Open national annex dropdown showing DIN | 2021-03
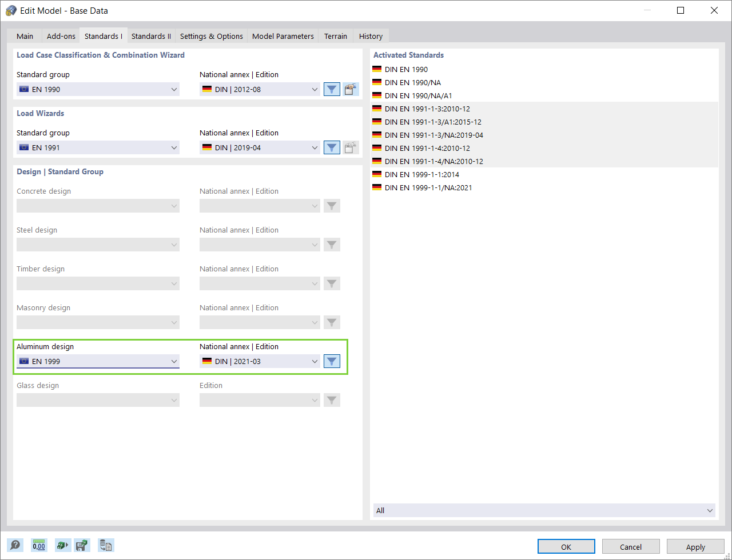The height and width of the screenshot is (560, 732). [x=260, y=361]
